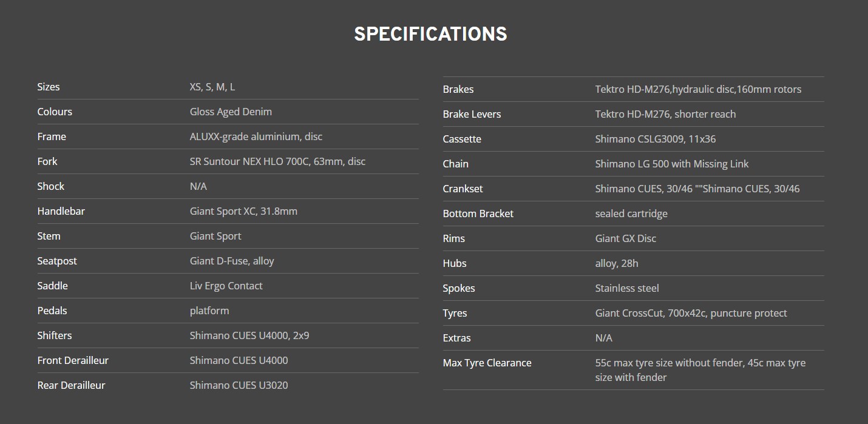Select the Shimano LG 500 chain text
Image resolution: width=868 pixels, height=424 pixels.
(671, 164)
